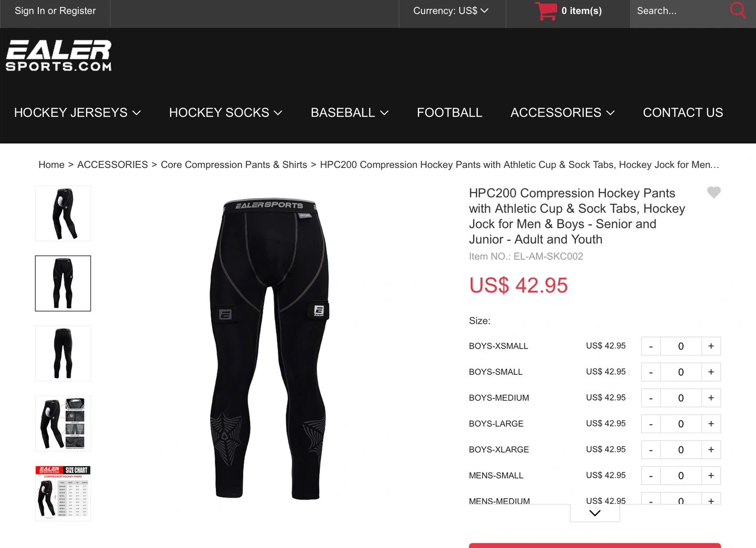Go to Core Compression Pants & Shirts breadcrumb
The image size is (756, 548).
coord(234,165)
